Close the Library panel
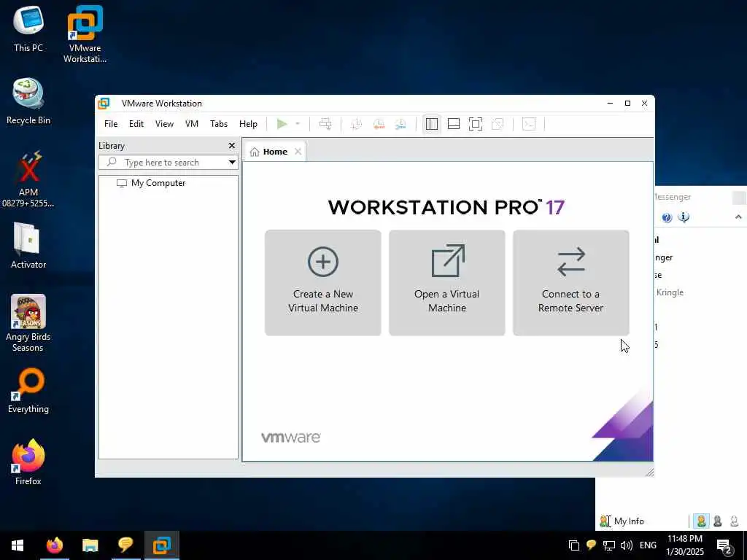Viewport: 747px width, 560px height. (x=231, y=146)
